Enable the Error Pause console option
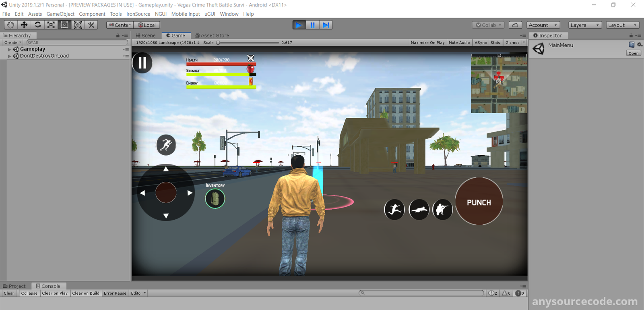 click(115, 293)
